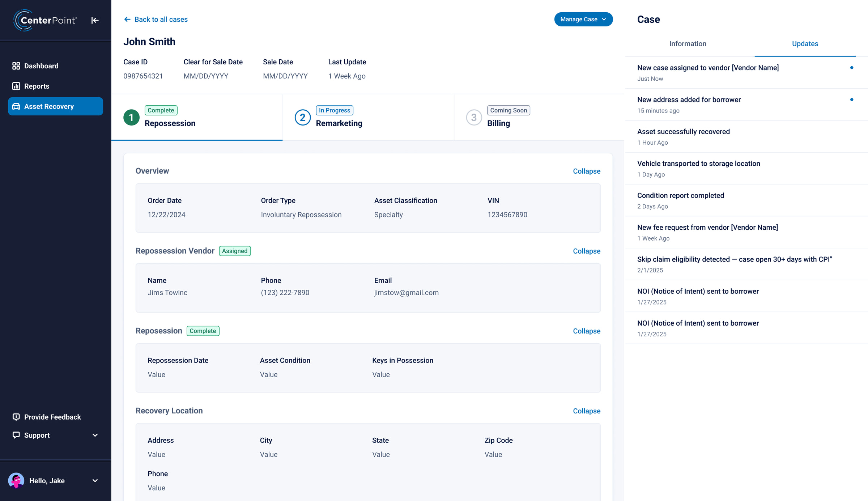Click the Asset Recovery car icon

[16, 106]
